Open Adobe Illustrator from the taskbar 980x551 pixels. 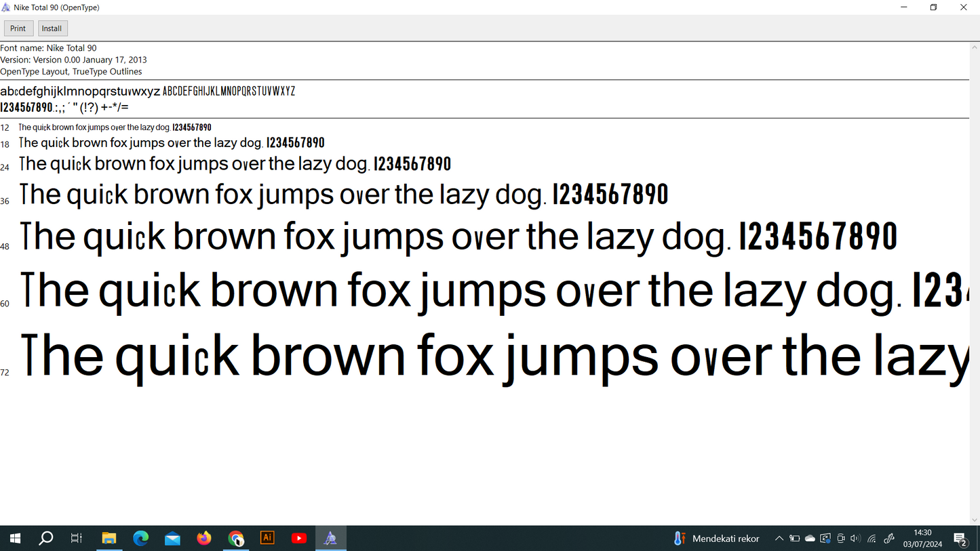point(267,538)
